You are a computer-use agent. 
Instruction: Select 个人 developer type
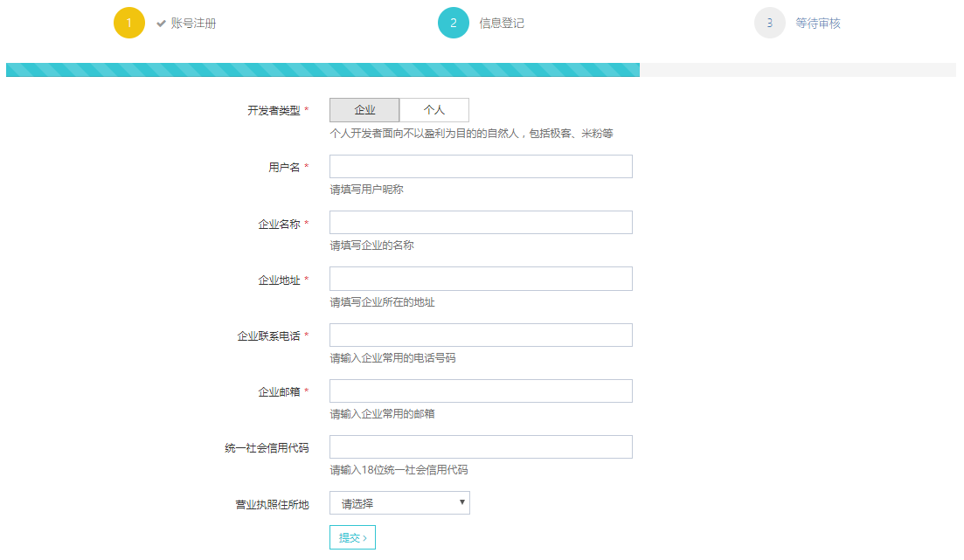coord(434,110)
